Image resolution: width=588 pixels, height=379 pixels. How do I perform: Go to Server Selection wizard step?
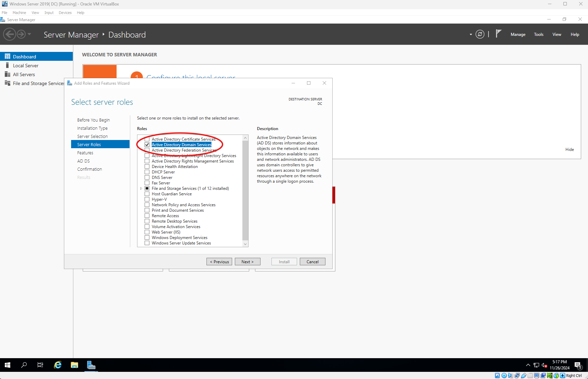coord(92,137)
